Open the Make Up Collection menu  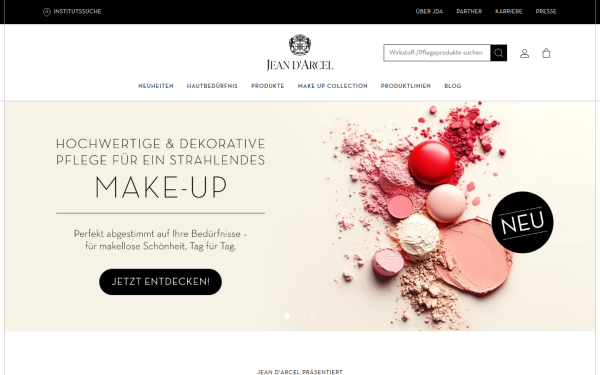coord(333,86)
